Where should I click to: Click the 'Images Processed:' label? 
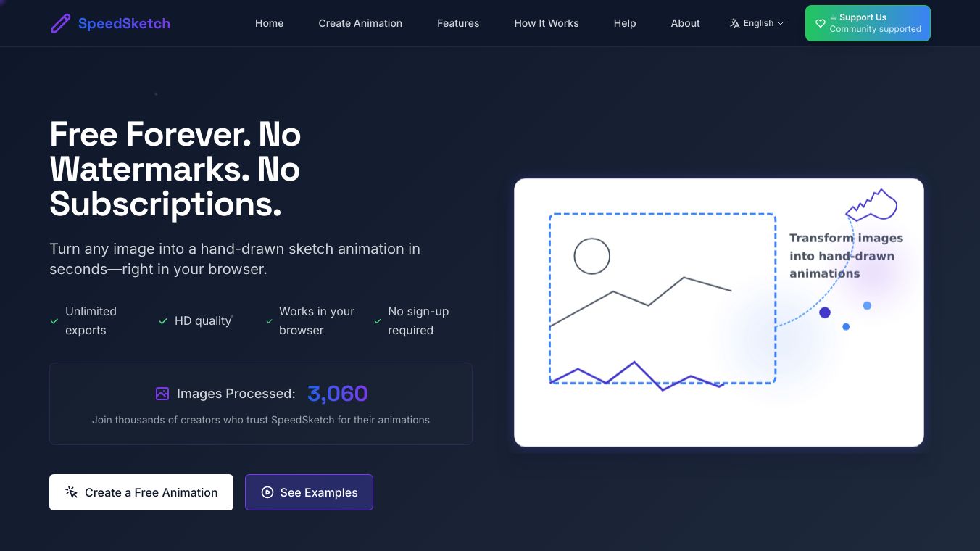pos(236,394)
